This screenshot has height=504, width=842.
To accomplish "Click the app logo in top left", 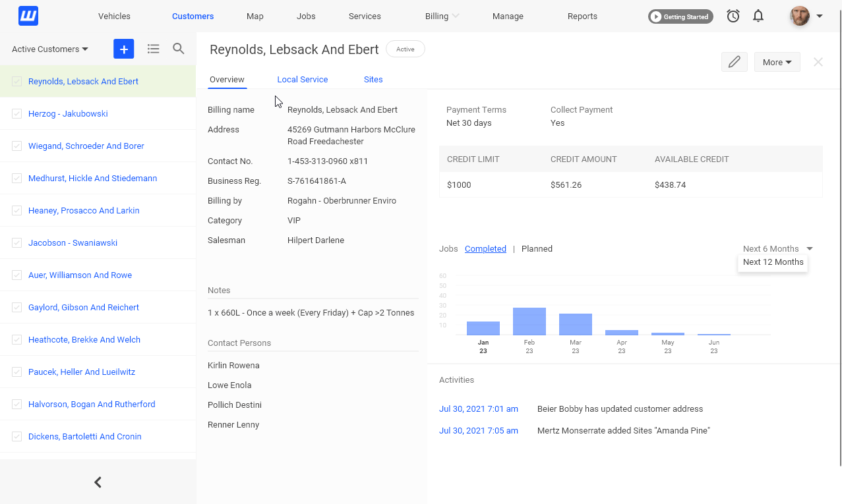I will click(28, 16).
